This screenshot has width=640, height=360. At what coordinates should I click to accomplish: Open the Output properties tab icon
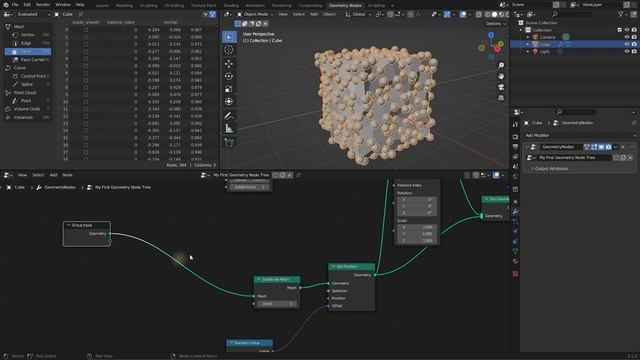515,147
